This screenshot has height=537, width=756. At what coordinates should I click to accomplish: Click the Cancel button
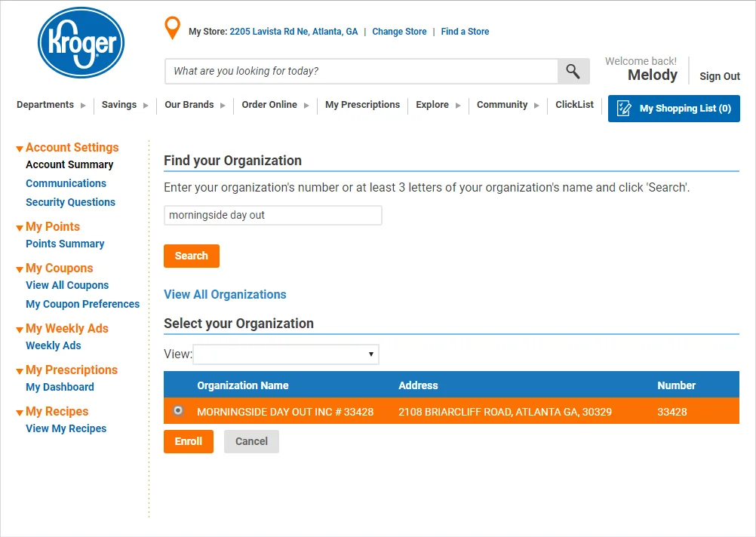click(x=251, y=441)
